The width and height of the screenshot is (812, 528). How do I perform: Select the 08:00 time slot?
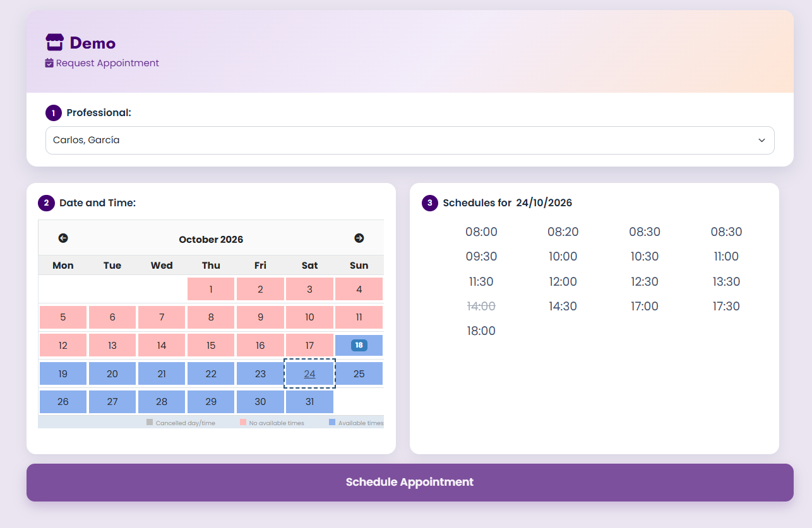click(481, 232)
